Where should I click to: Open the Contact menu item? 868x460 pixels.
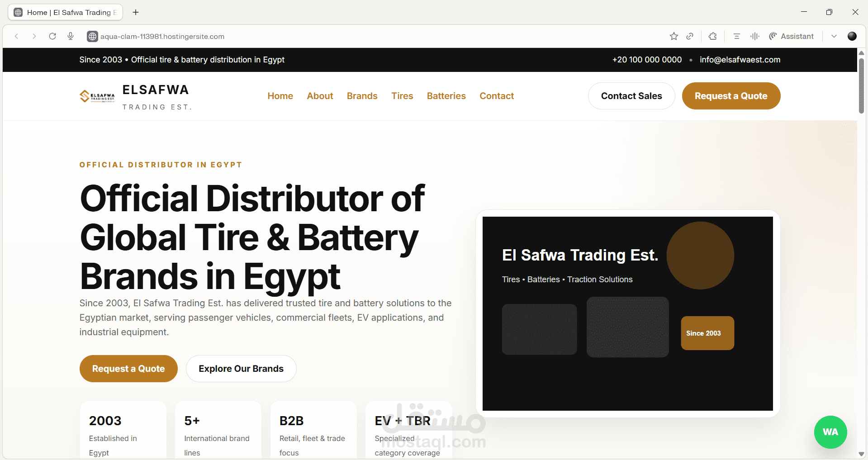pyautogui.click(x=497, y=96)
